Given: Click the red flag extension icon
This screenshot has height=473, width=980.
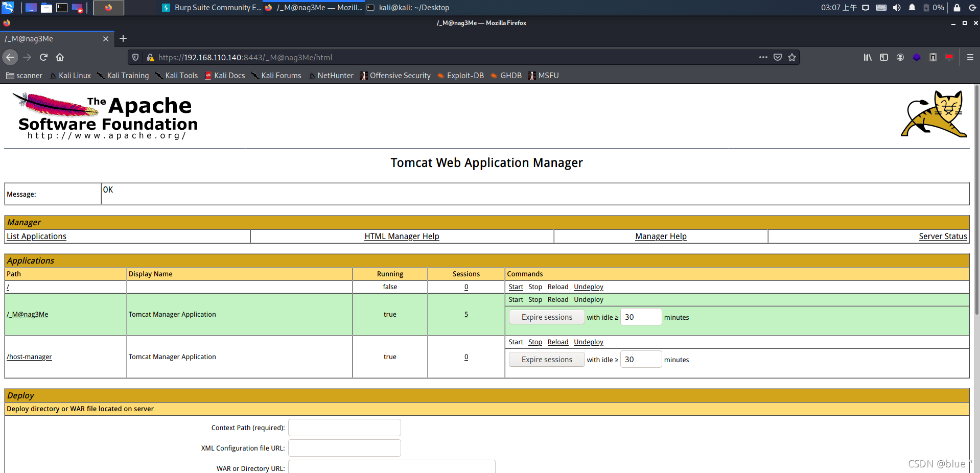Looking at the screenshot, I should tap(949, 57).
